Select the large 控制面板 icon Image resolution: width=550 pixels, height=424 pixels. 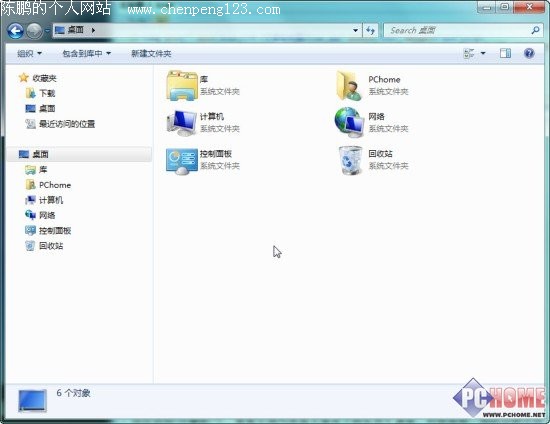coord(182,161)
